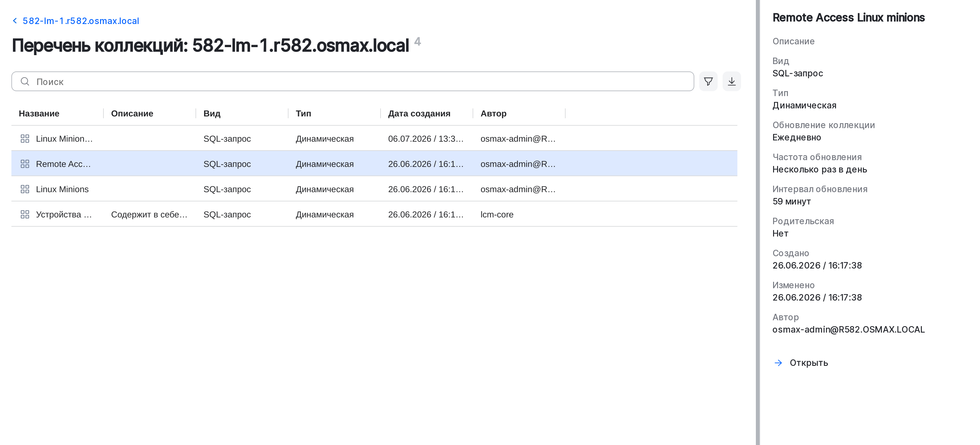Viewport: 980px width, 445px height.
Task: Click the Содержит в себе… description cell
Action: tap(149, 214)
